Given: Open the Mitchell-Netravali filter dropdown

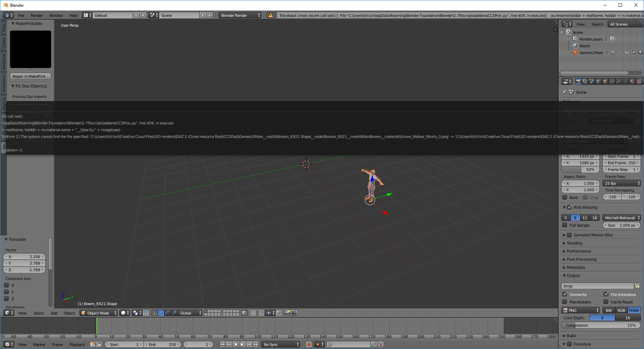Looking at the screenshot, I should 622,218.
